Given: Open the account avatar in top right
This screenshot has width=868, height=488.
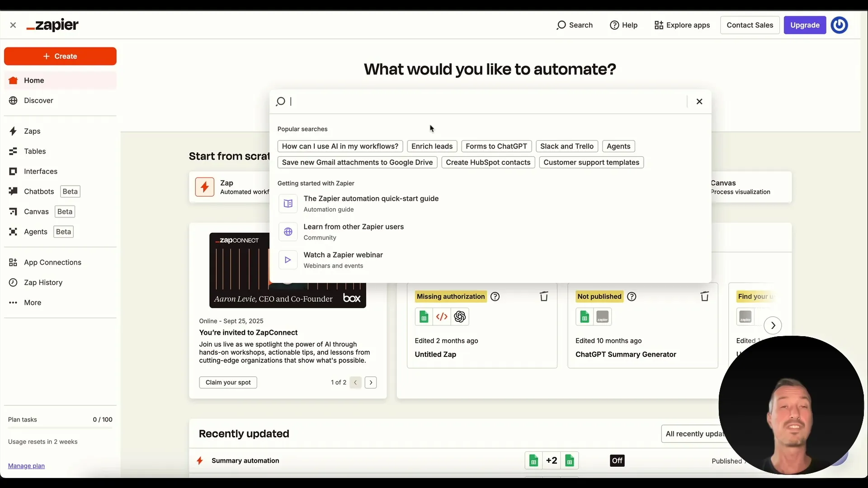Looking at the screenshot, I should [840, 25].
